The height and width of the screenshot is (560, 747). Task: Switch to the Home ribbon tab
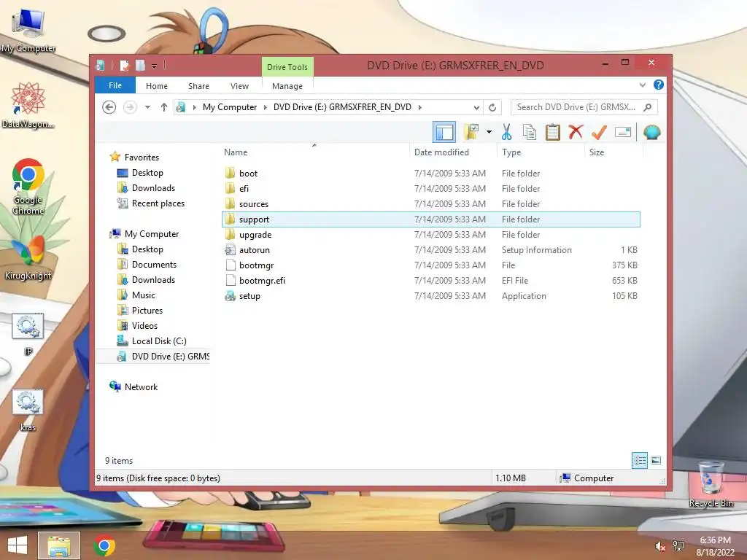[x=157, y=86]
